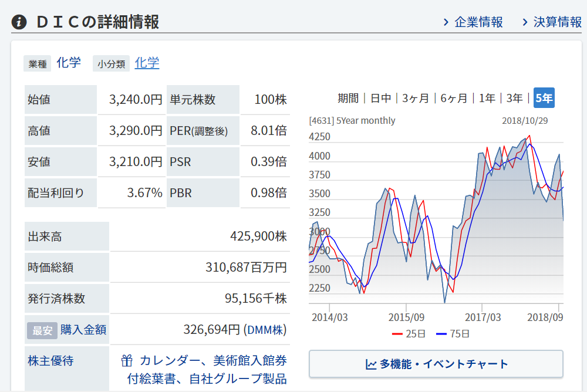Image resolution: width=587 pixels, height=392 pixels.
Task: Click the info icon beside DICの詳細情報
Action: pos(19,22)
